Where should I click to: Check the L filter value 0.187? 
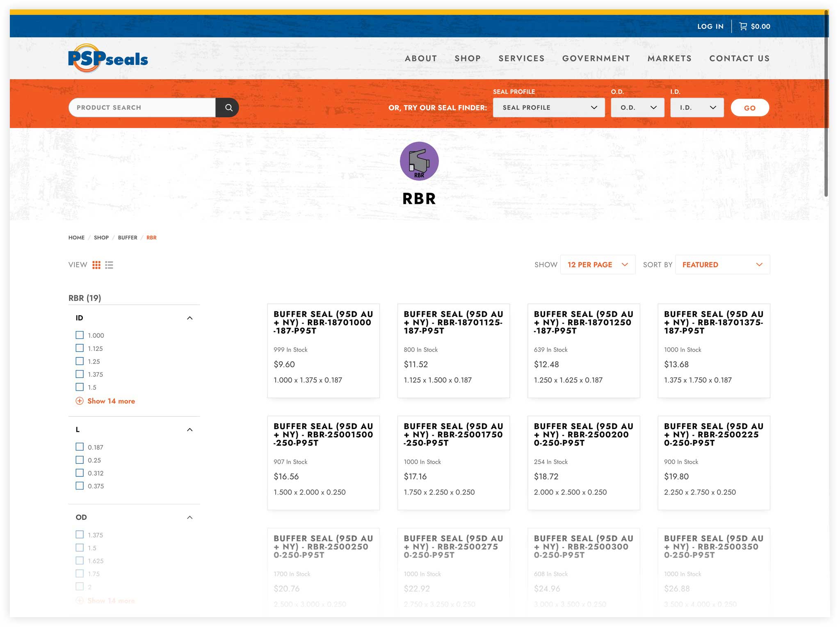pos(80,446)
